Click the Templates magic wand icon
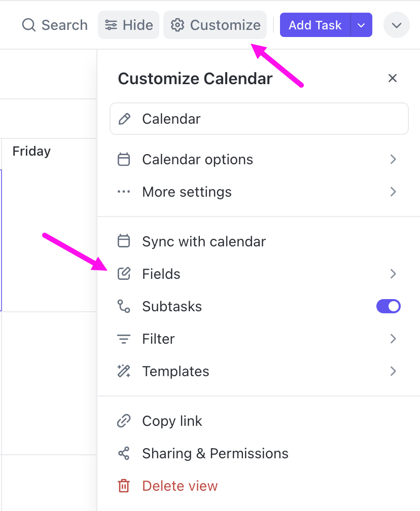 124,371
